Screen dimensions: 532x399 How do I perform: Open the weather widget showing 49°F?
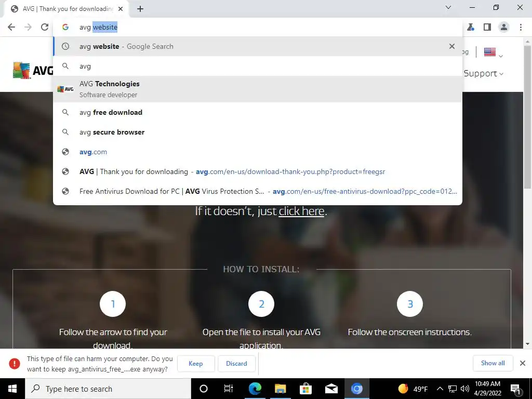[x=413, y=389]
